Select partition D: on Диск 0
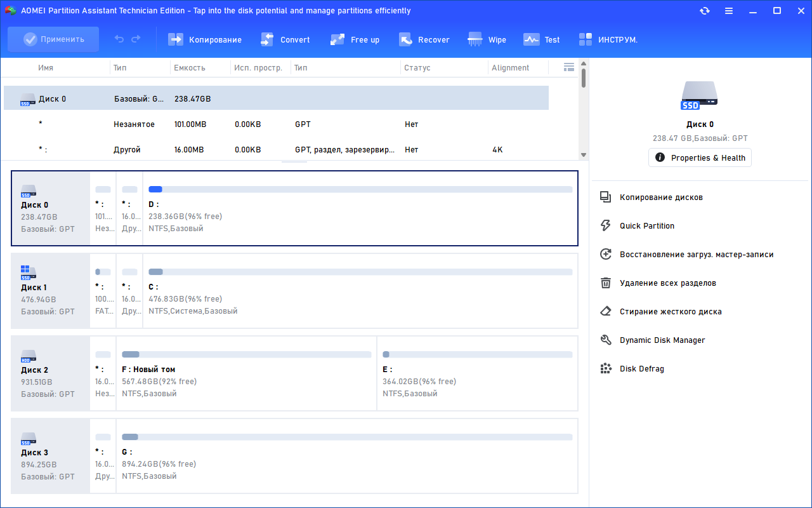Viewport: 812px width, 508px height. pos(360,208)
